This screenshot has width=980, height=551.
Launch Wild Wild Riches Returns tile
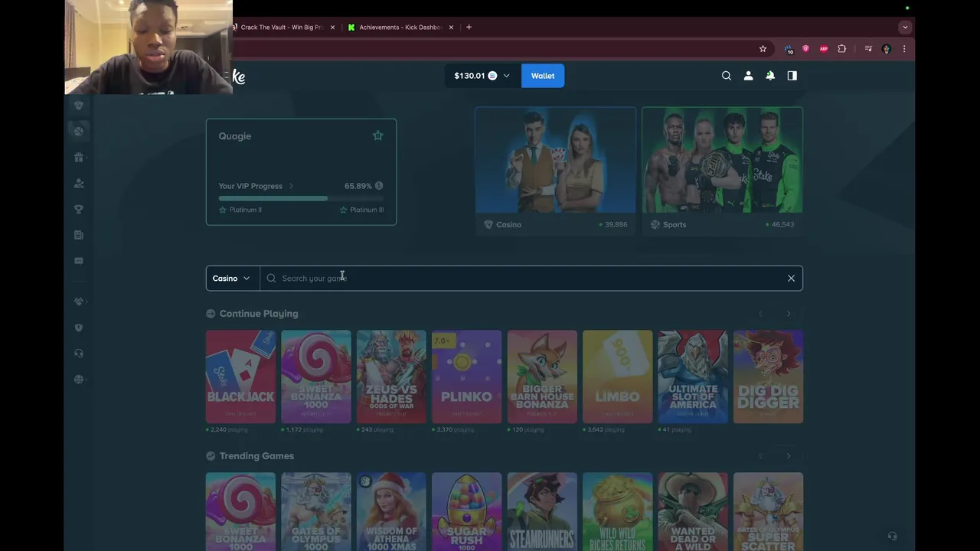pos(617,511)
